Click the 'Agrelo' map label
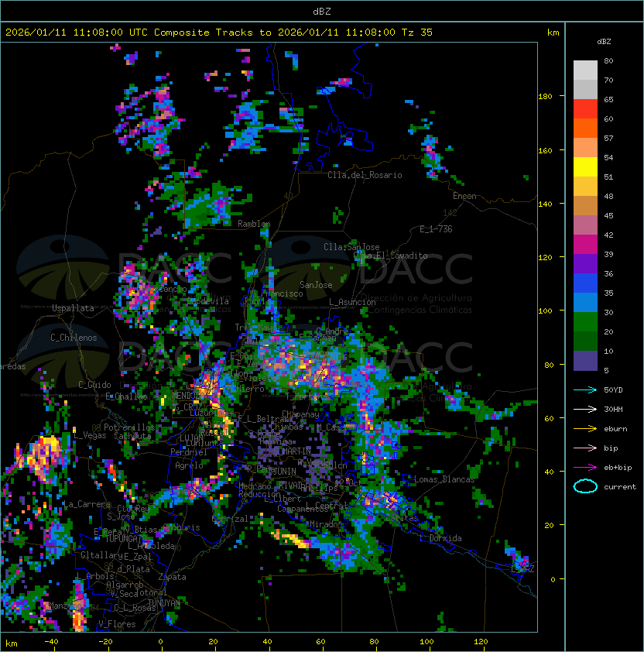Image resolution: width=644 pixels, height=652 pixels. click(x=189, y=465)
